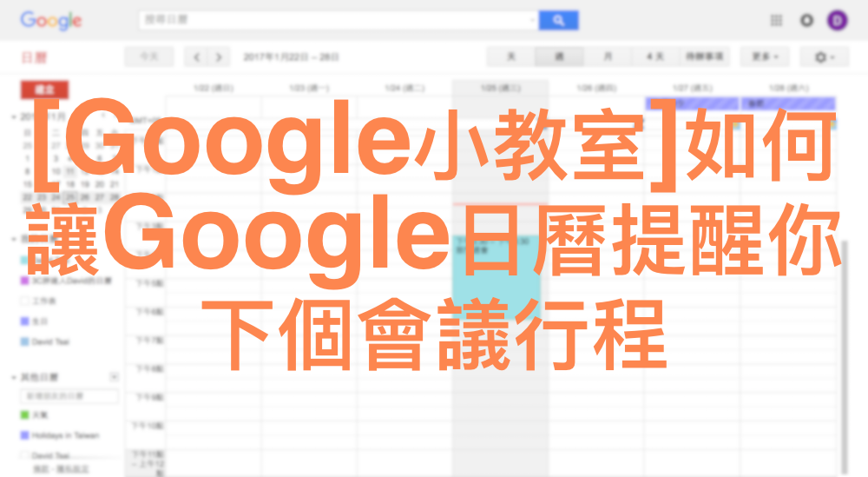Open the purple all-day event on Saturday
The image size is (868, 477).
pos(788,103)
